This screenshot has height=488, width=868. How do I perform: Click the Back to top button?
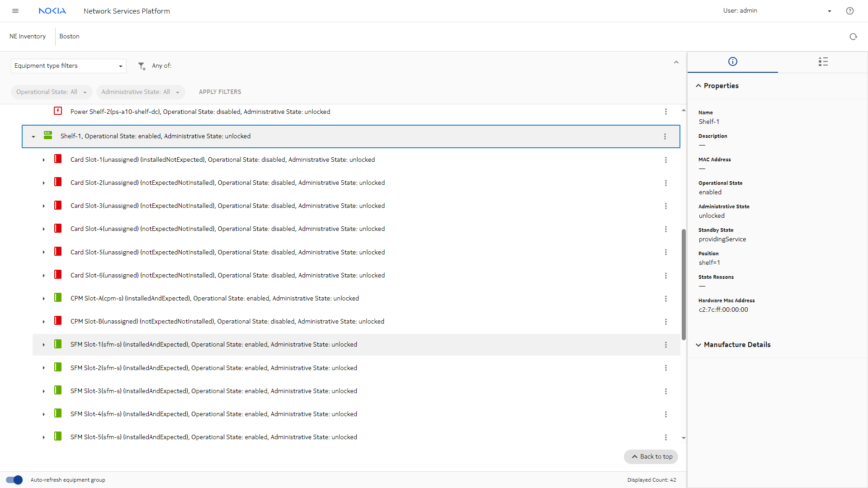pyautogui.click(x=651, y=457)
